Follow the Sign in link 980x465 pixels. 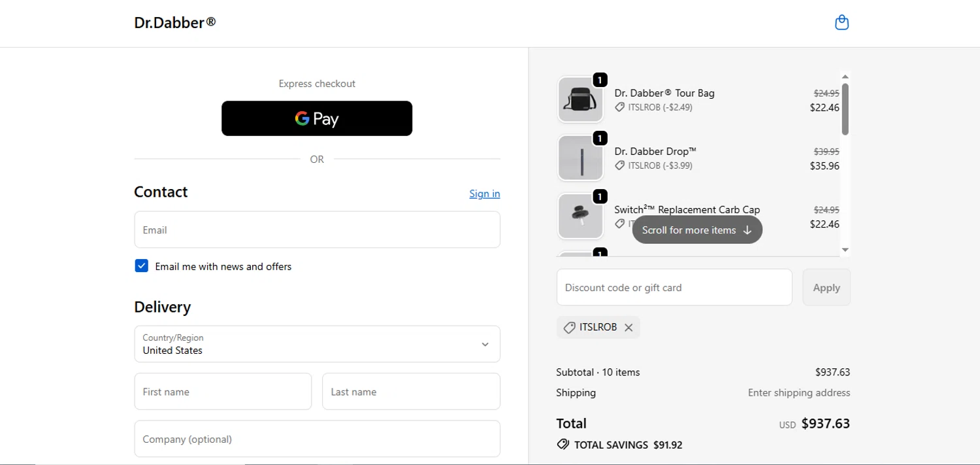485,194
